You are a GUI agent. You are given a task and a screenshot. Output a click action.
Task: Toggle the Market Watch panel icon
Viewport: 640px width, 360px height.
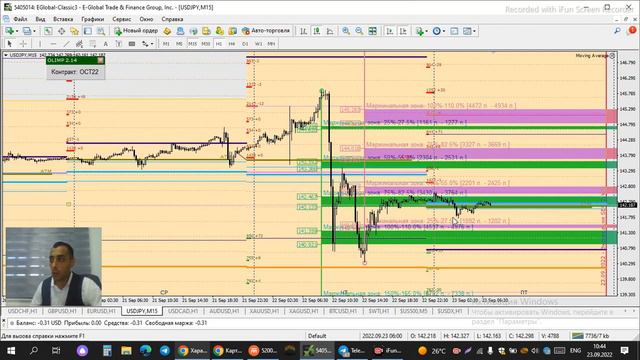click(x=48, y=31)
